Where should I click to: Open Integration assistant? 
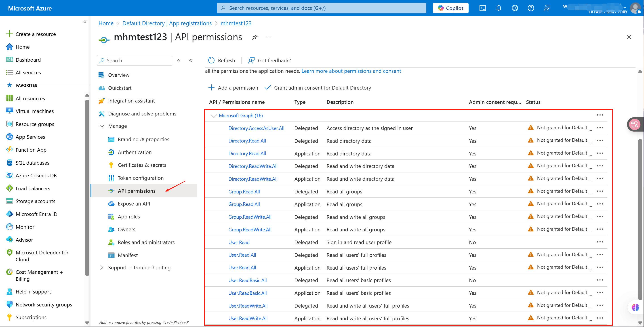pos(131,101)
